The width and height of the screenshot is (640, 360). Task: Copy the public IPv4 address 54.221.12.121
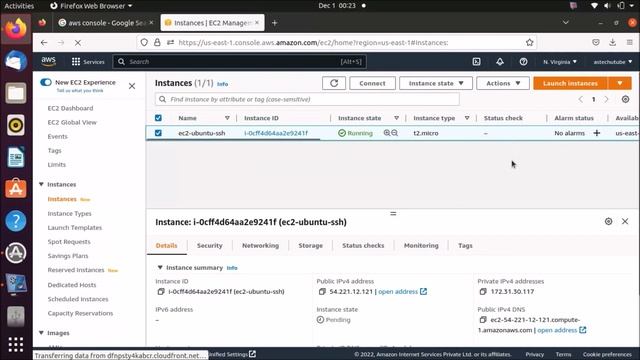pyautogui.click(x=322, y=291)
